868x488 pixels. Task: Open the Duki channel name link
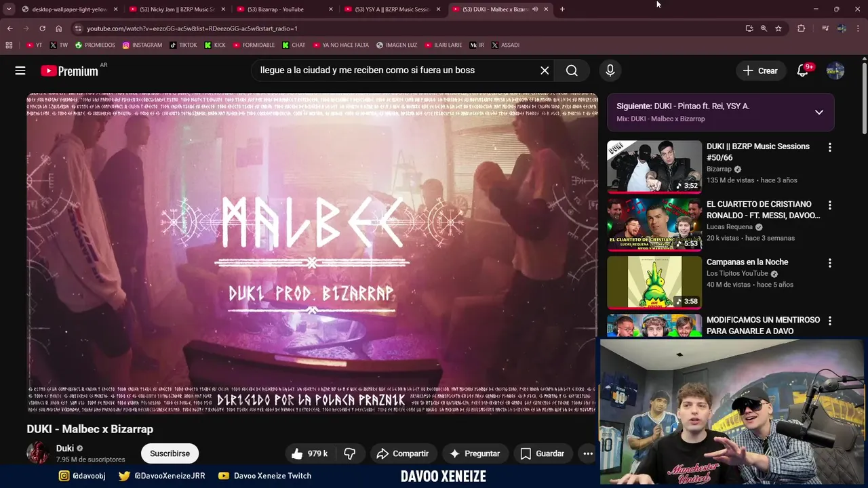[x=65, y=448]
